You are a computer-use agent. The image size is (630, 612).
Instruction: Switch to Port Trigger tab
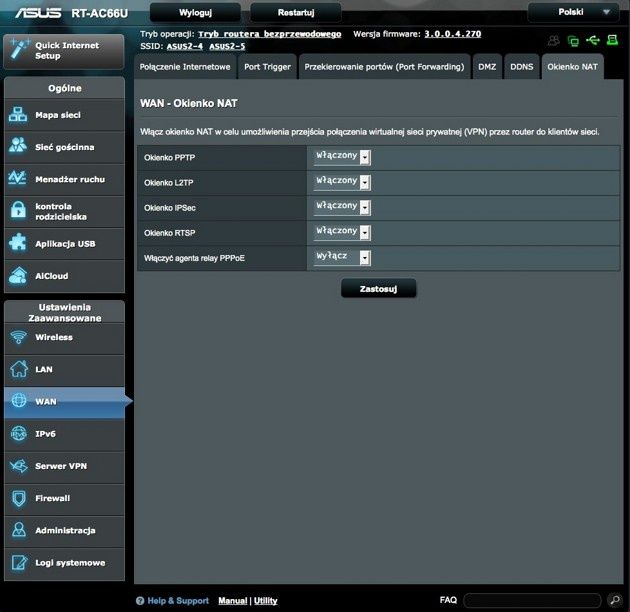point(267,67)
